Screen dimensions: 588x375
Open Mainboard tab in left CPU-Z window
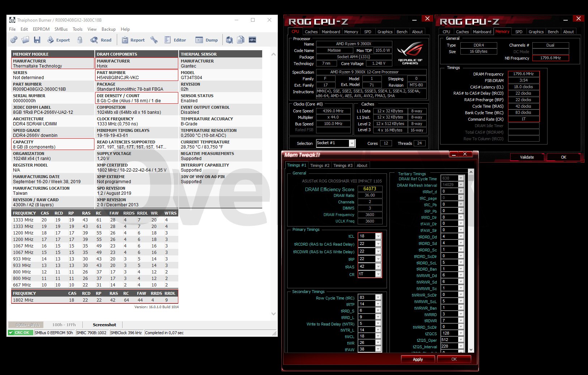331,32
